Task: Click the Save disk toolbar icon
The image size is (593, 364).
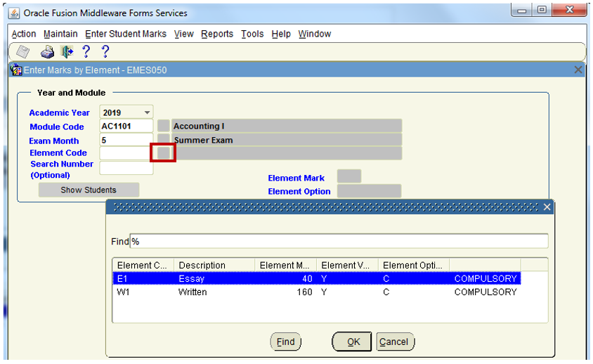Action: 23,52
